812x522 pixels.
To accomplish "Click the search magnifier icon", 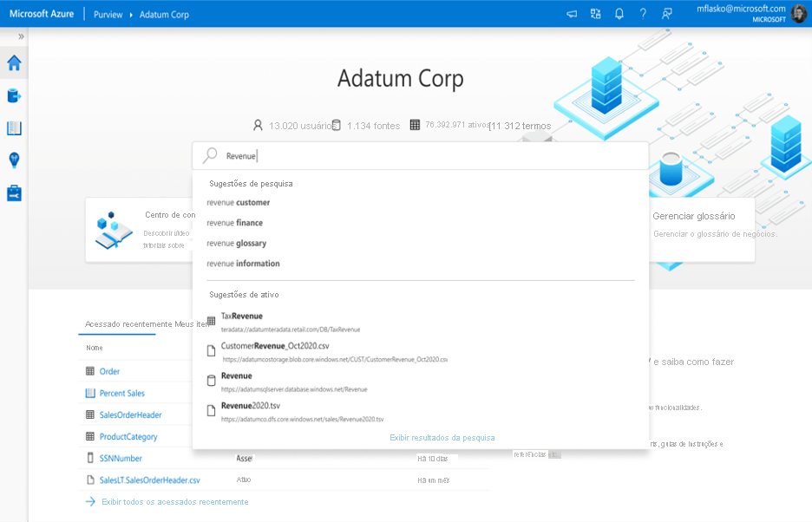I will [x=210, y=155].
